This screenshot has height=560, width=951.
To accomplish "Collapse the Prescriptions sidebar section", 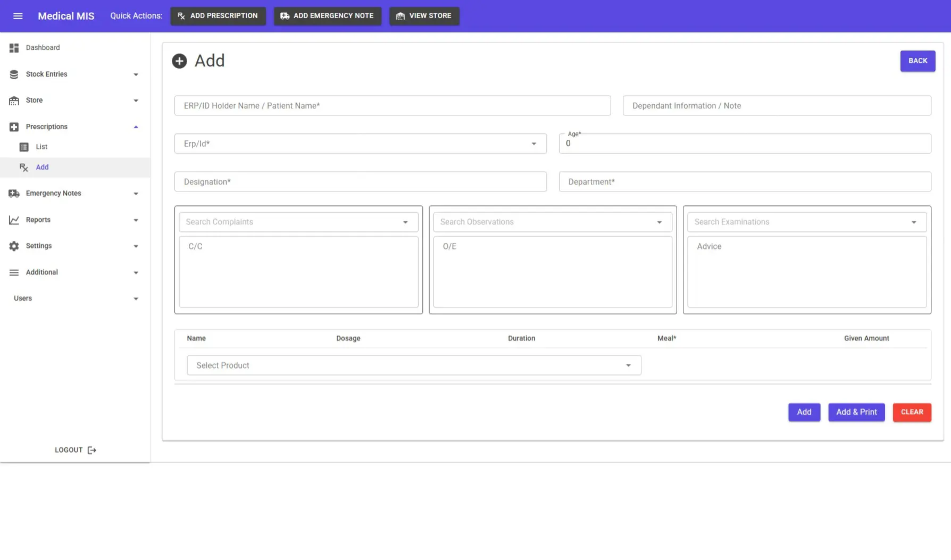I will click(136, 127).
